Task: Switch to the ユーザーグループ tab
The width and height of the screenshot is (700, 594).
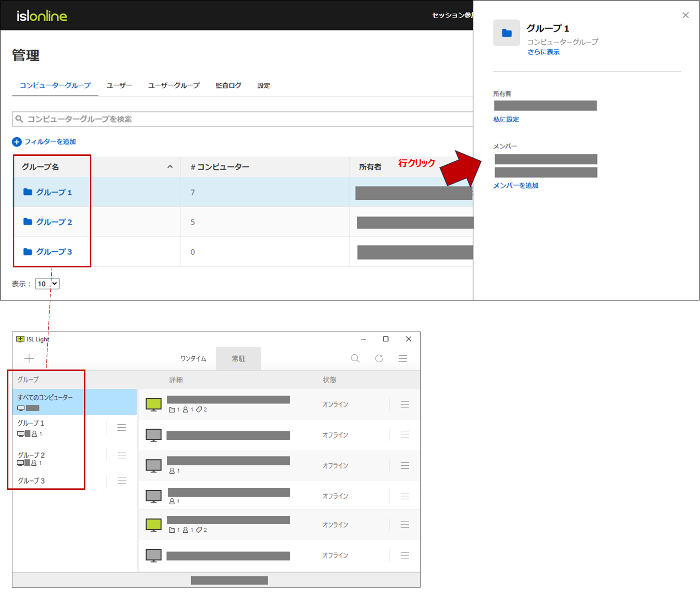Action: (174, 85)
